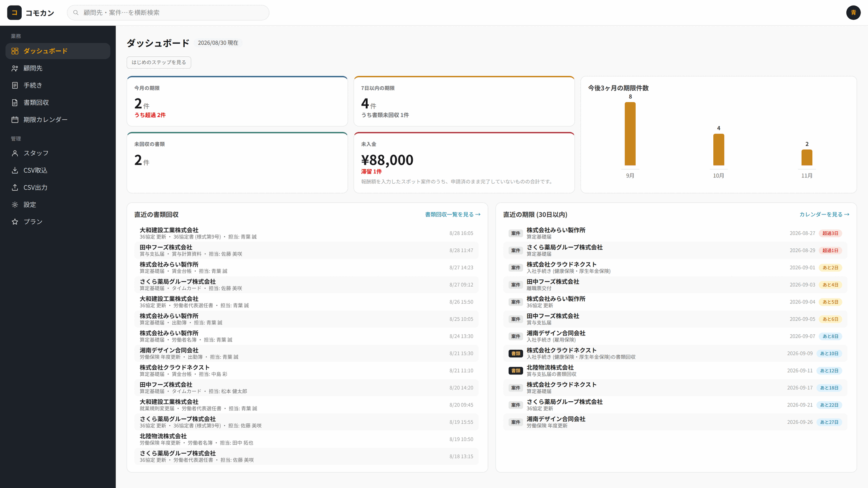Go to CSV取込
This screenshot has height=488, width=868.
58,170
